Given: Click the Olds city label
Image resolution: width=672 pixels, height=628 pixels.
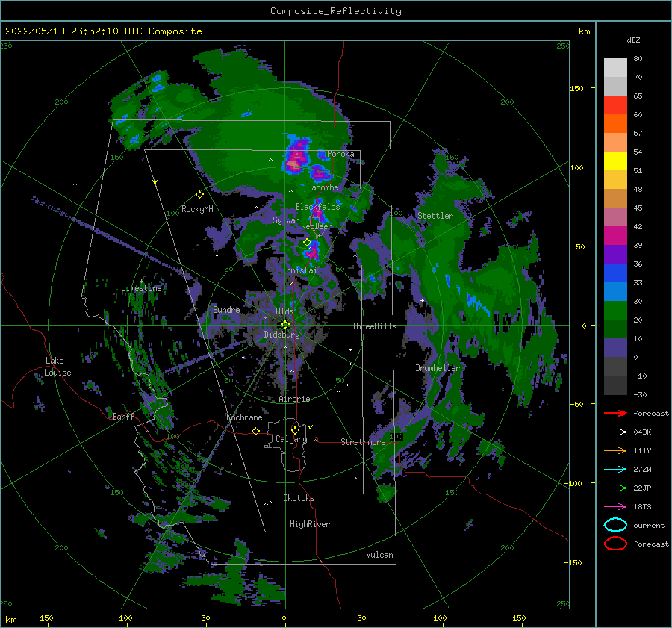Looking at the screenshot, I should click(x=284, y=311).
